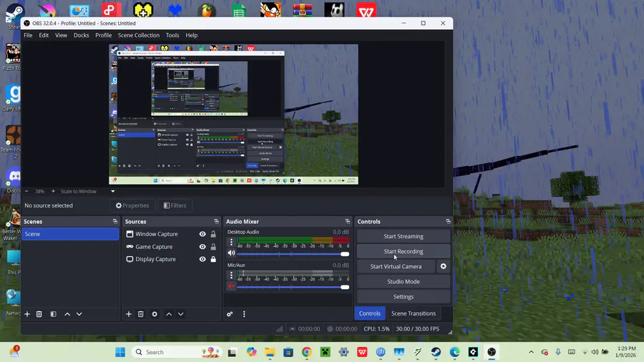The image size is (644, 362).
Task: Add a new source with plus icon
Action: [x=129, y=314]
